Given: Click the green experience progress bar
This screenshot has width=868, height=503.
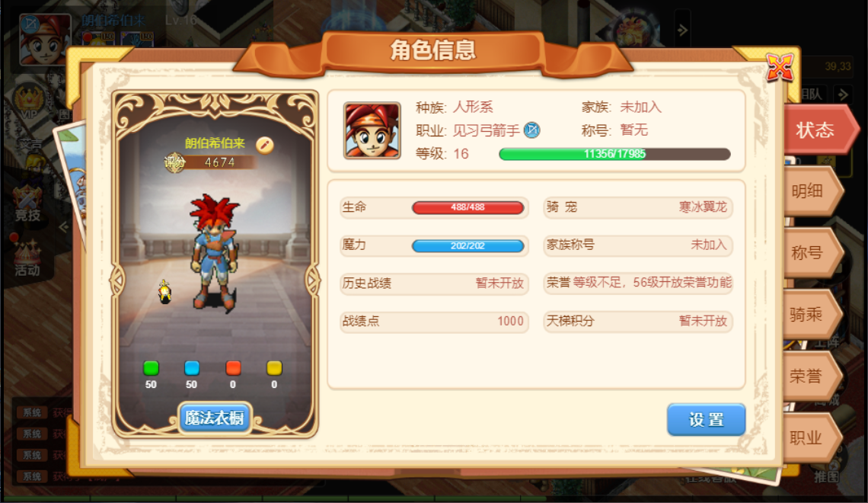Looking at the screenshot, I should (614, 154).
